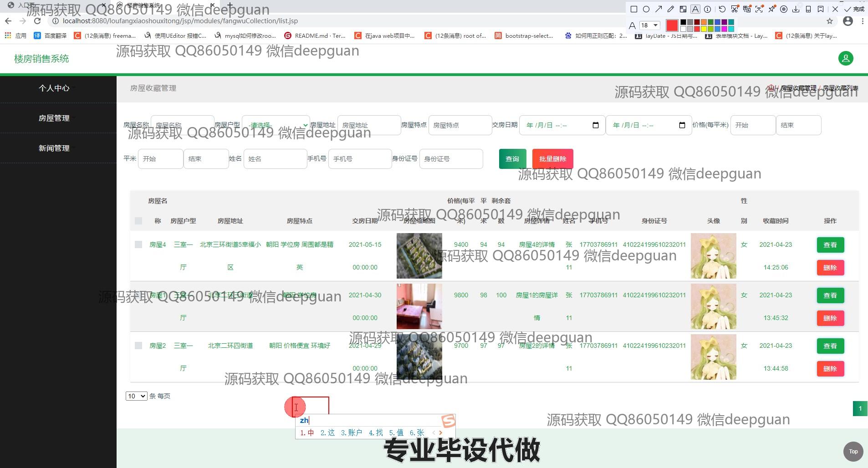Click the download screenshot icon
The width and height of the screenshot is (868, 468).
click(796, 9)
